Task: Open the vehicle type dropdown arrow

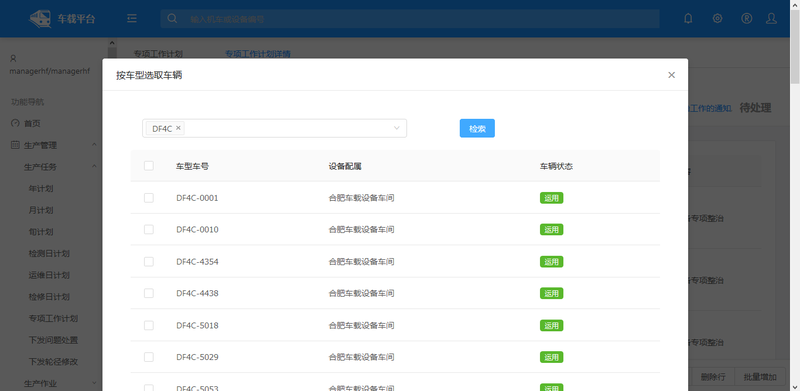Action: pos(396,128)
